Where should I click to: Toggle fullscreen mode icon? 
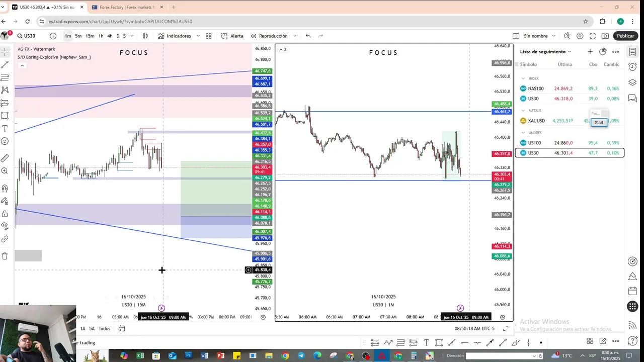(593, 36)
